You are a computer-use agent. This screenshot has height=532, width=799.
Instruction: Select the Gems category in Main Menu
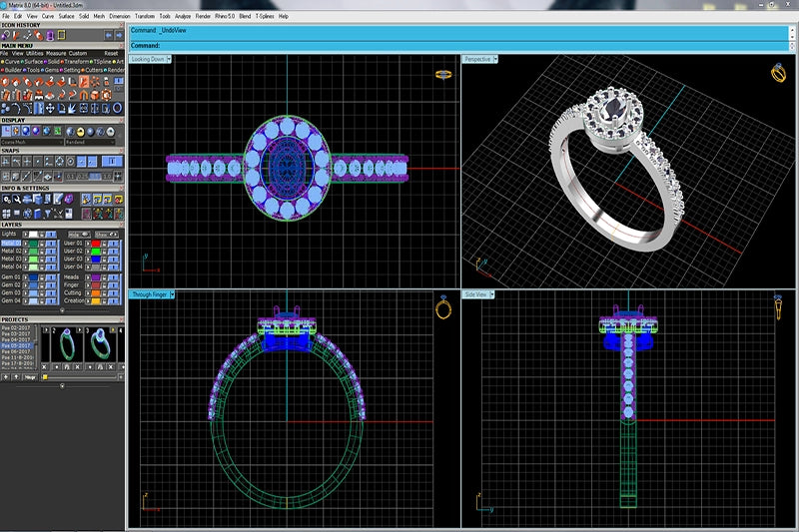click(x=50, y=70)
